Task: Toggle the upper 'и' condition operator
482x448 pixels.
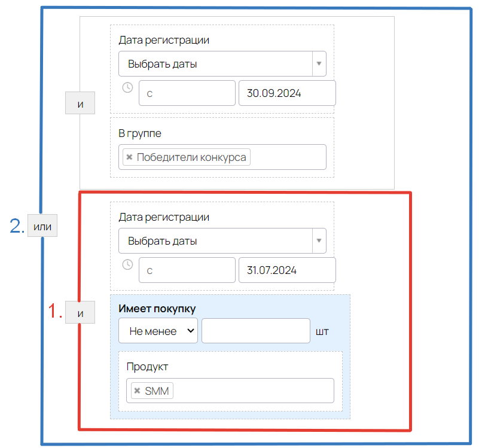Action: point(80,103)
